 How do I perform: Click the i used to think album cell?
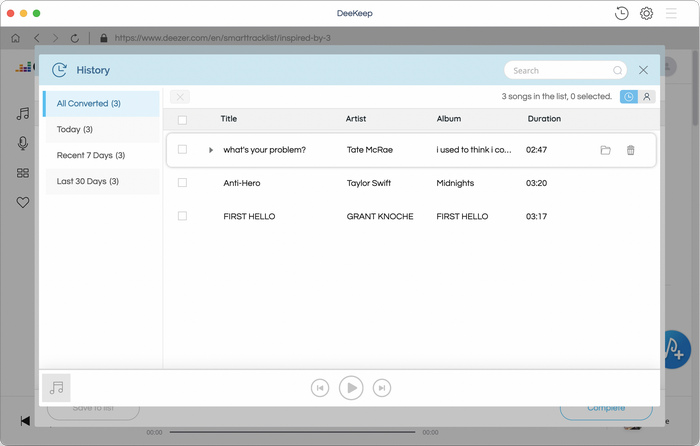pos(474,150)
